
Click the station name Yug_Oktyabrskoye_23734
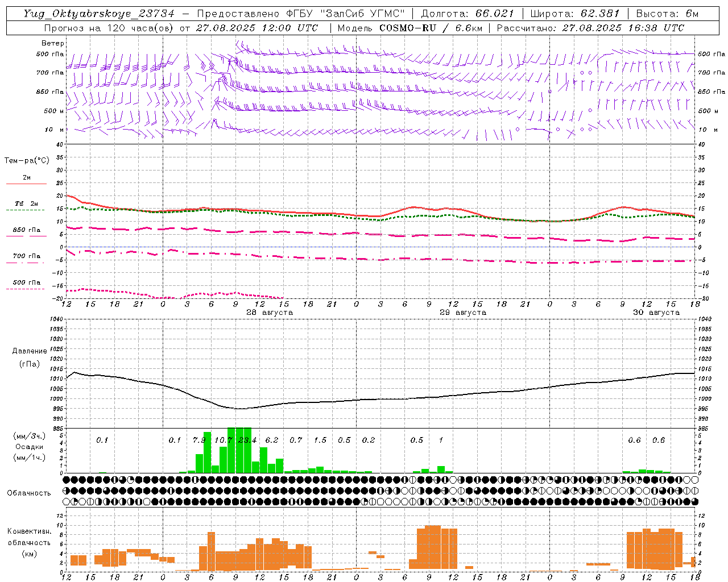click(x=99, y=14)
